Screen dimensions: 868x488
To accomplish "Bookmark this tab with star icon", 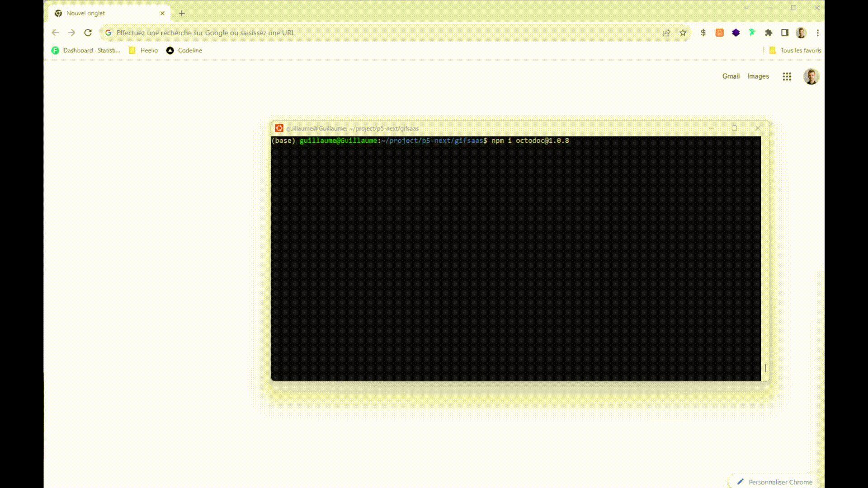I will coord(683,33).
